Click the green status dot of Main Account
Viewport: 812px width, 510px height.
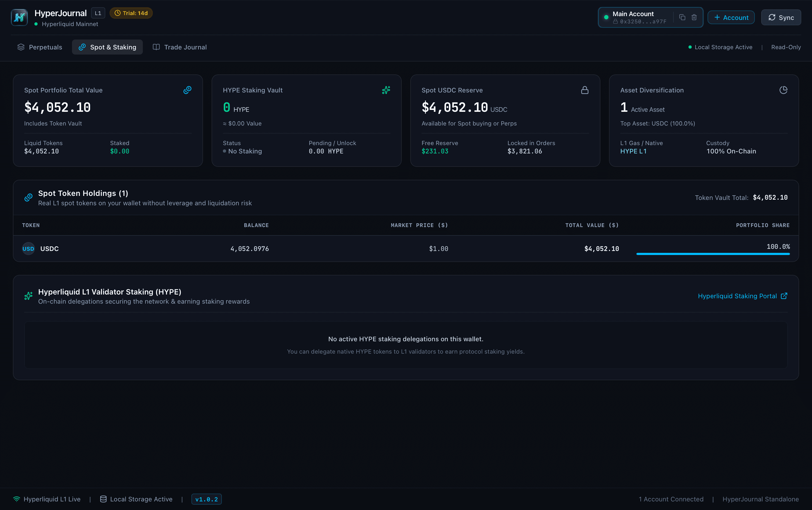606,17
